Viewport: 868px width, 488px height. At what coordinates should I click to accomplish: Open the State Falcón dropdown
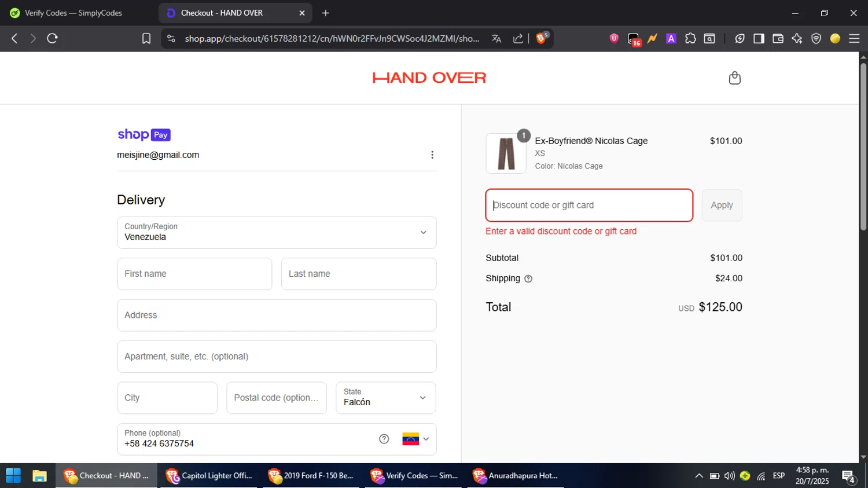(386, 398)
